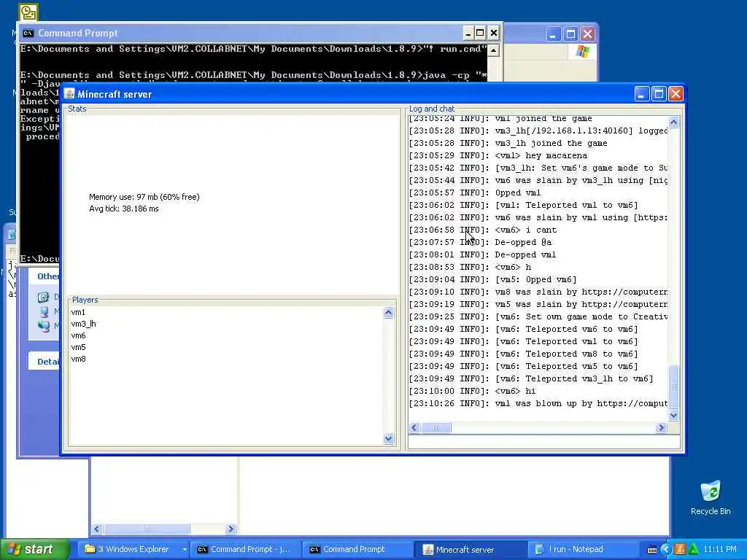
Task: Select player vm5 in Players list
Action: (78, 347)
